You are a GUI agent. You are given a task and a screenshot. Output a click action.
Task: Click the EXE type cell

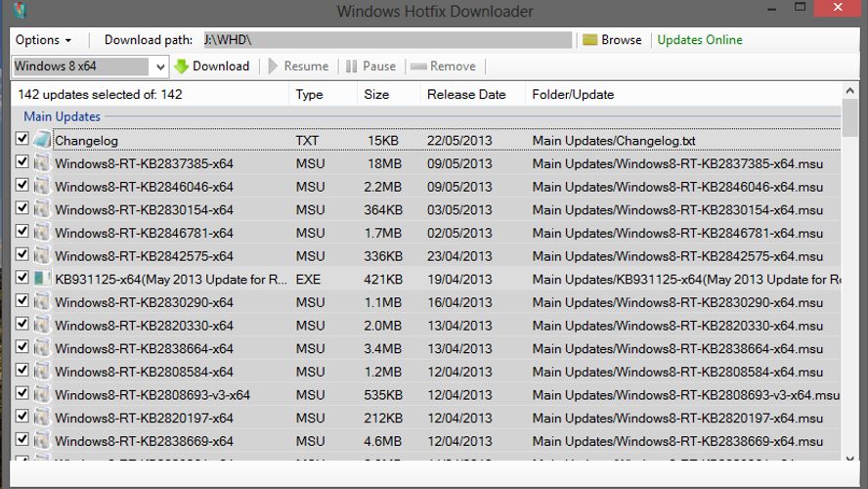tap(308, 280)
